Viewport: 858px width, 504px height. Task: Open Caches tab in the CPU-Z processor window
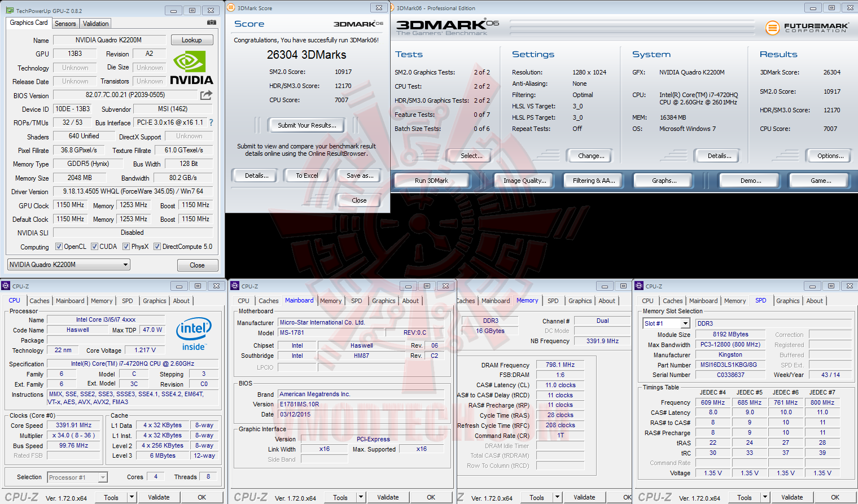[40, 301]
